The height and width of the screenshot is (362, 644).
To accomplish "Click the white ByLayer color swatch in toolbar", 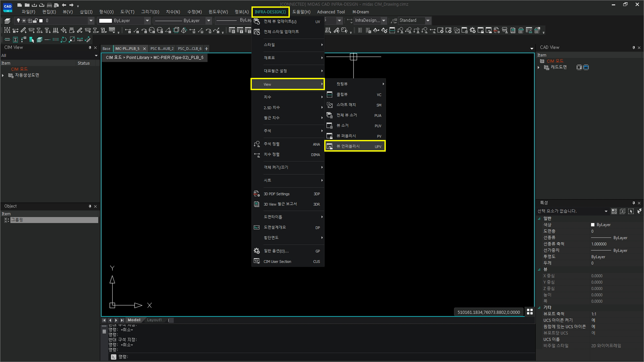I will tap(105, 21).
